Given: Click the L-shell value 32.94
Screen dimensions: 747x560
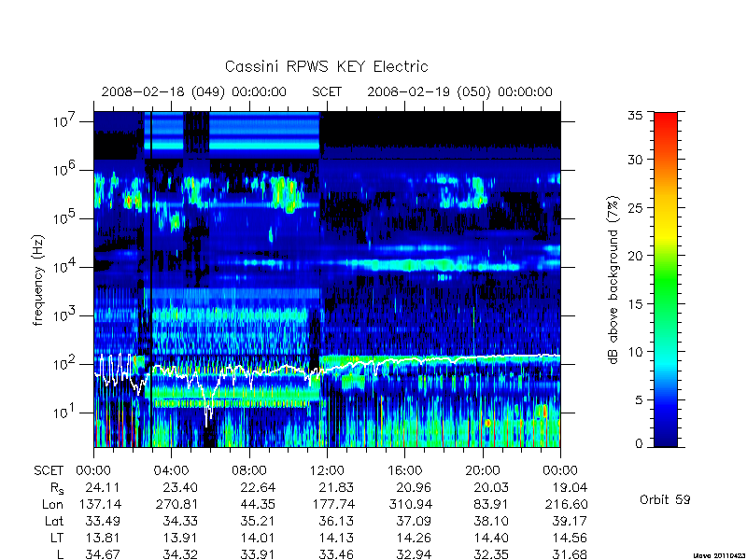Looking at the screenshot, I should (414, 554).
